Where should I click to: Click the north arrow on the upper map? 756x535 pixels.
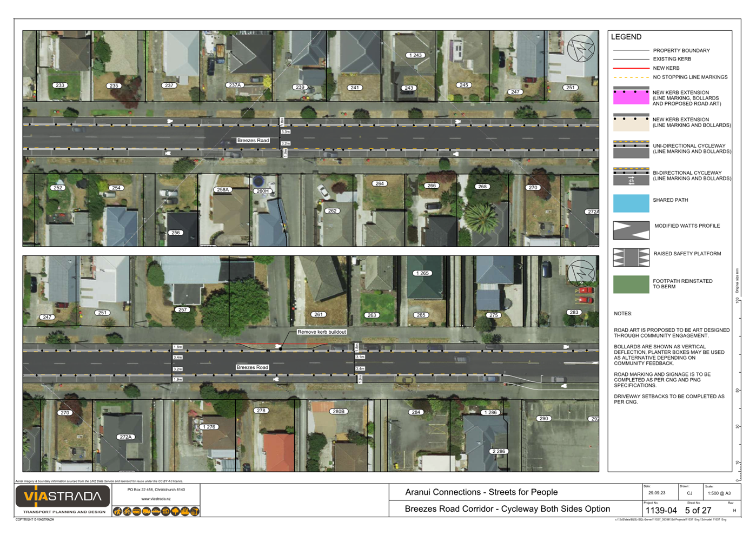point(581,49)
